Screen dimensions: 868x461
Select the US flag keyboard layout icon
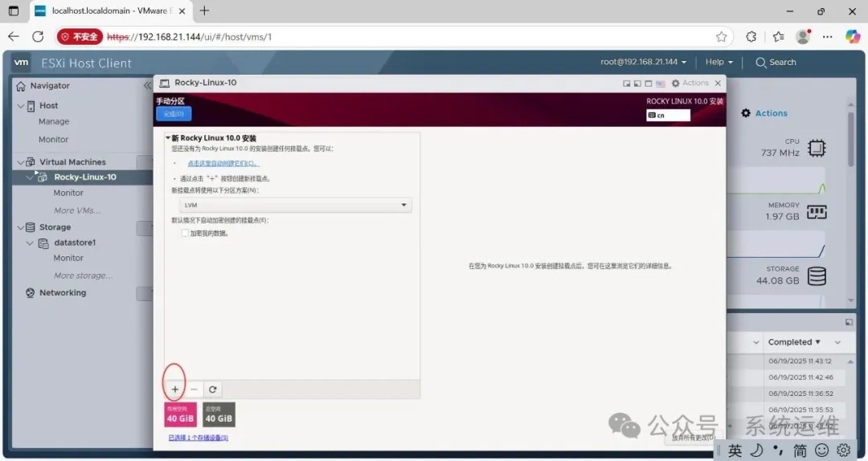tap(661, 84)
